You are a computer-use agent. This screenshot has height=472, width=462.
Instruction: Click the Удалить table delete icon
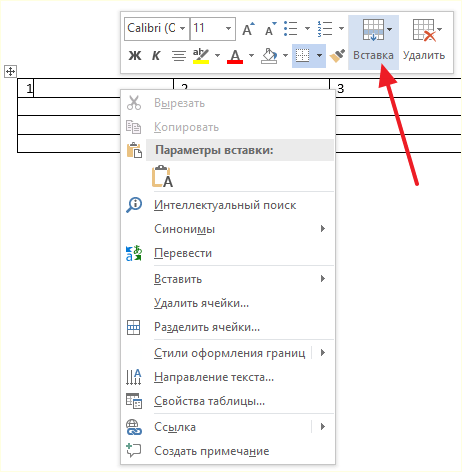(424, 30)
